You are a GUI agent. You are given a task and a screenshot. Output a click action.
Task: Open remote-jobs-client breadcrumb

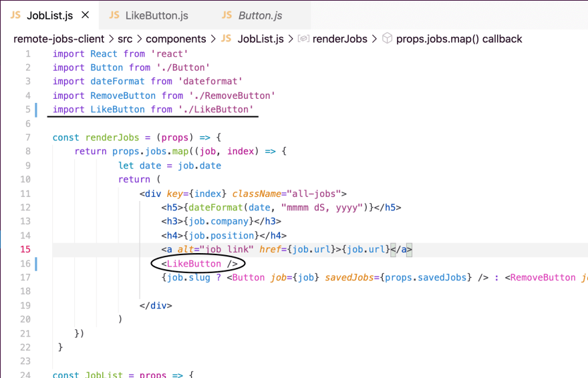[59, 39]
